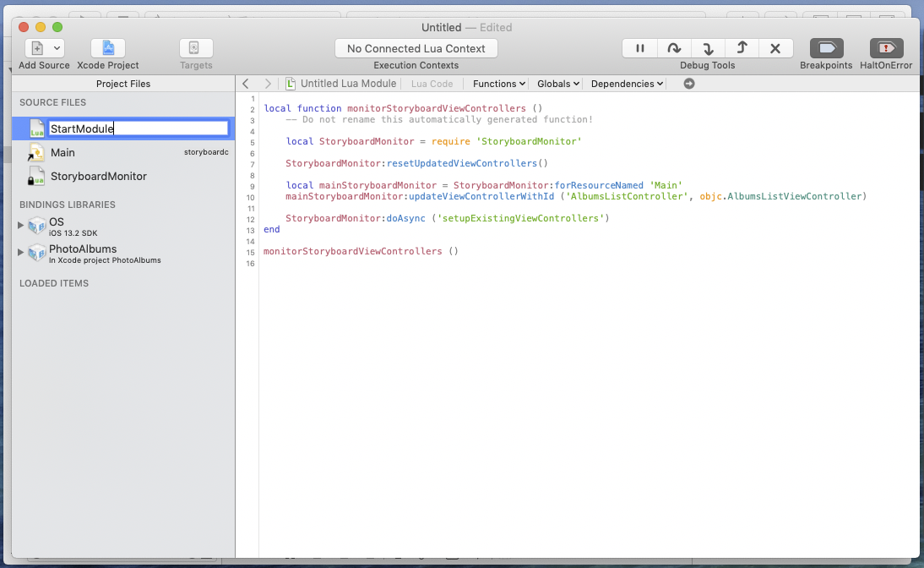Viewport: 924px width, 568px height.
Task: Click the PhotoAlbums library cube icon
Action: point(36,253)
